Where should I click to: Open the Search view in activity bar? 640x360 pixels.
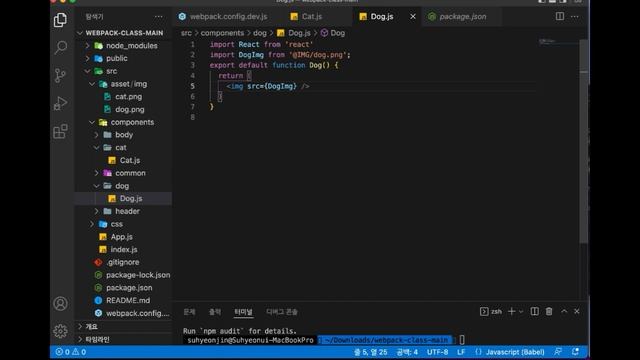[x=60, y=47]
